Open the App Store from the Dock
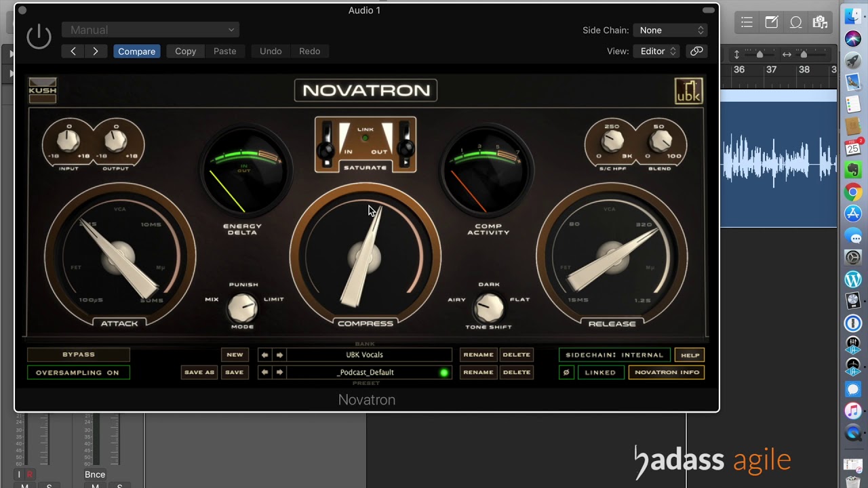 click(x=853, y=213)
